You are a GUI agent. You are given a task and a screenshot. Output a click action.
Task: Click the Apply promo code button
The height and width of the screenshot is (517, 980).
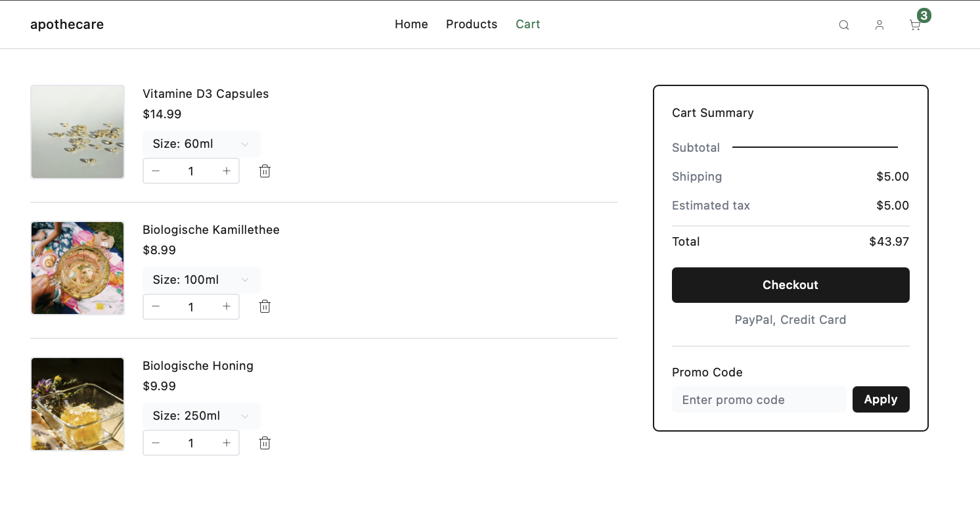(x=880, y=399)
